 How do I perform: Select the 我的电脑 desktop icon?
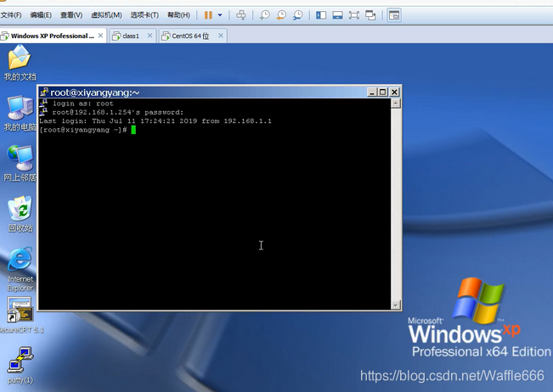point(20,114)
